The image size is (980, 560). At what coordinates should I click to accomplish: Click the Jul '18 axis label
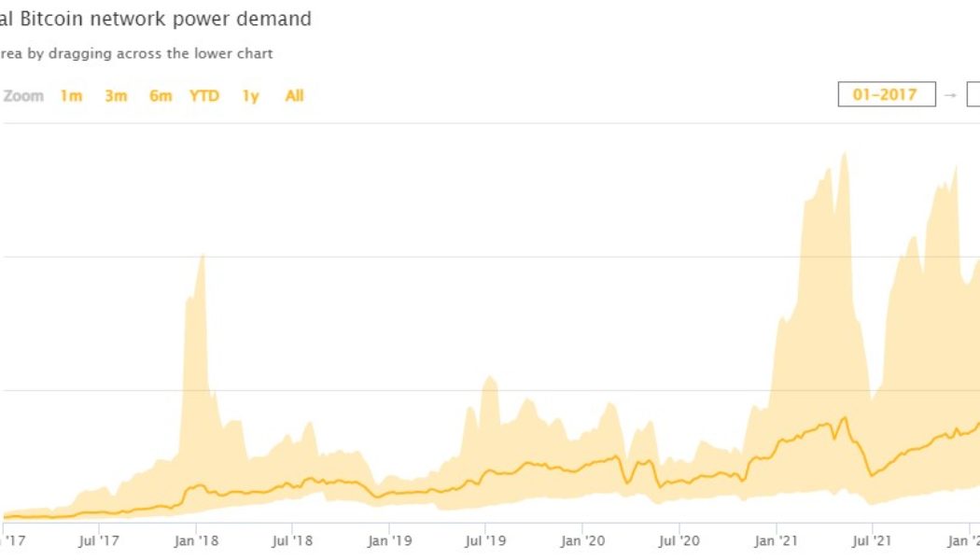293,540
